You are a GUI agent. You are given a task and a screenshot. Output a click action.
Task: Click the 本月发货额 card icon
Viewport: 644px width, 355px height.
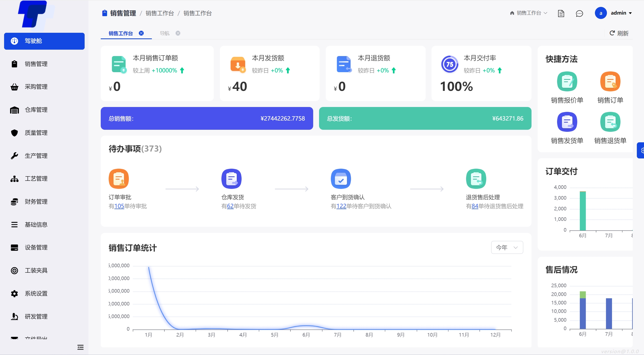tap(238, 64)
